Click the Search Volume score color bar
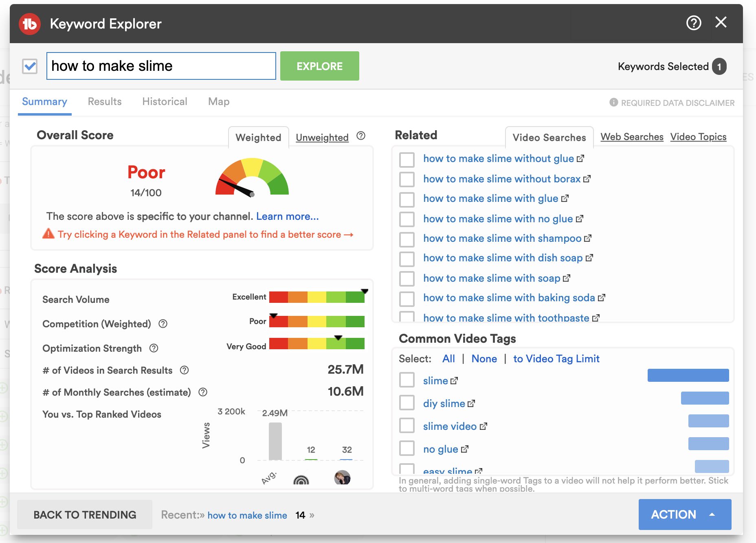 (x=317, y=297)
